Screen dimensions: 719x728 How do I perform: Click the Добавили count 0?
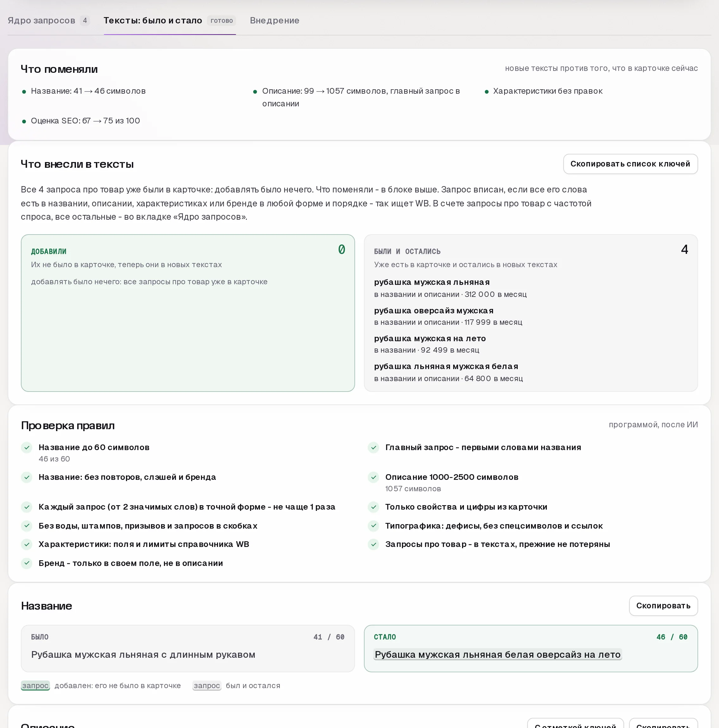point(341,249)
